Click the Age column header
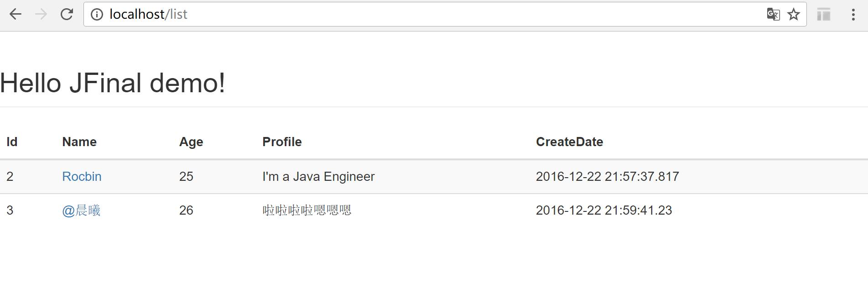Image resolution: width=868 pixels, height=295 pixels. click(x=191, y=142)
